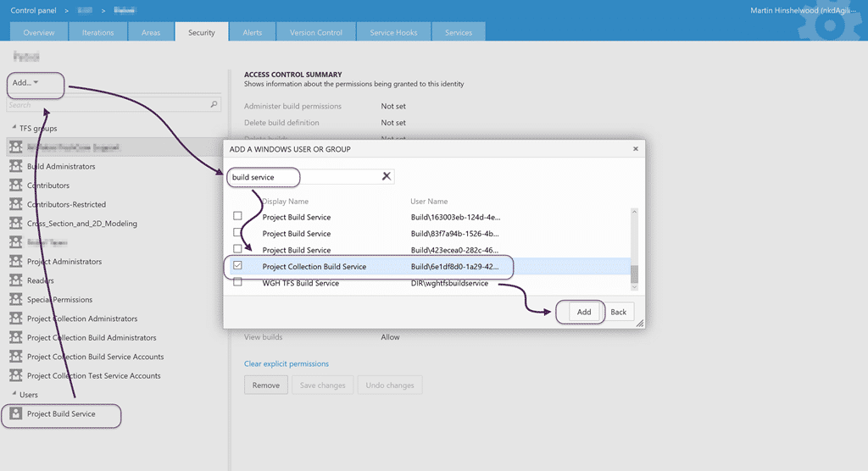The height and width of the screenshot is (471, 868).
Task: Check the WGH TFS Build Service checkbox
Action: (237, 282)
